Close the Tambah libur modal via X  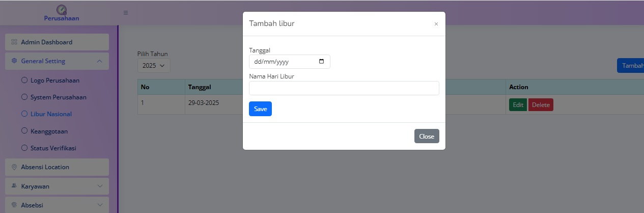click(436, 24)
